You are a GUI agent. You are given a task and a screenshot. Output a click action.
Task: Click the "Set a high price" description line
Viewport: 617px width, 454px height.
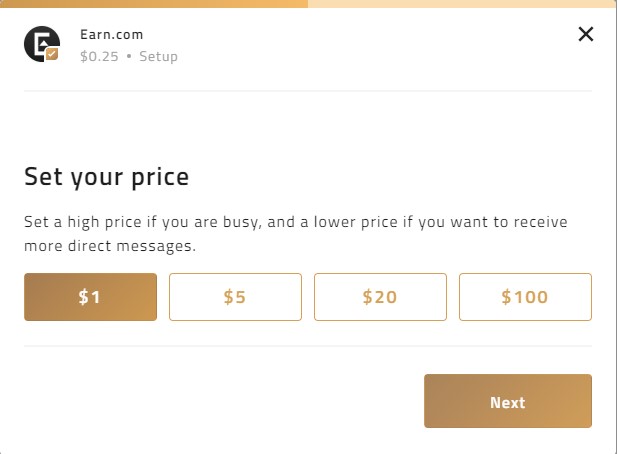click(295, 222)
